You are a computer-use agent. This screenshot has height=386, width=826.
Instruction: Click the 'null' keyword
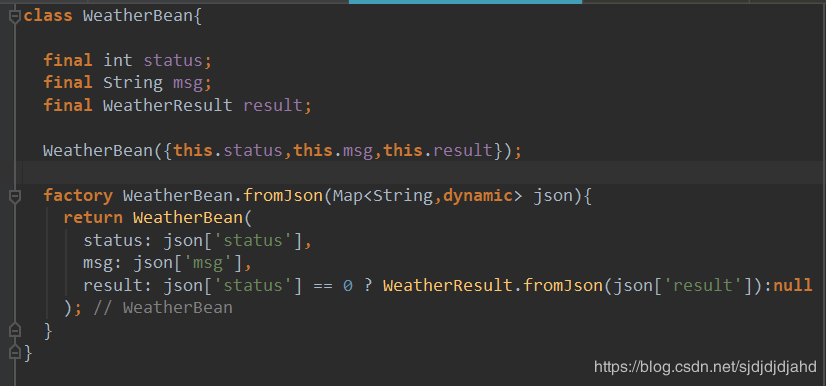click(792, 285)
